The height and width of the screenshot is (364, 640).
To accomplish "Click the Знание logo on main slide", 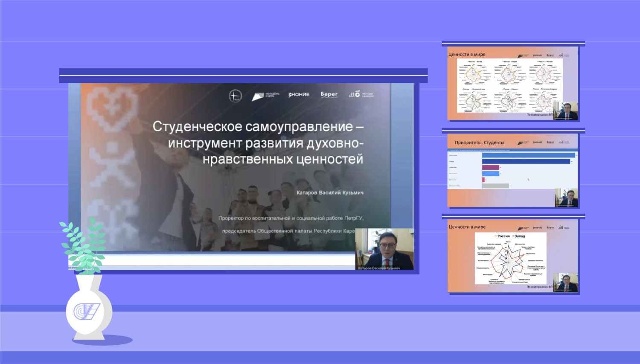I will coord(299,95).
